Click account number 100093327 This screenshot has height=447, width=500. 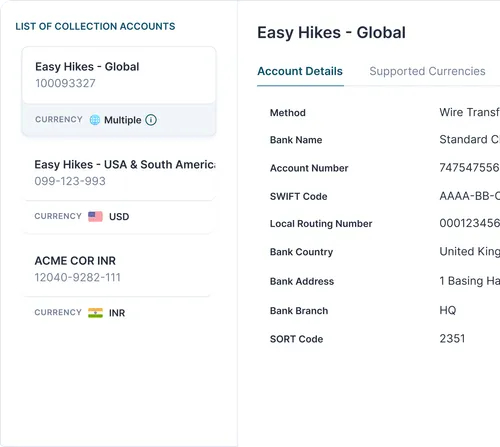[65, 83]
